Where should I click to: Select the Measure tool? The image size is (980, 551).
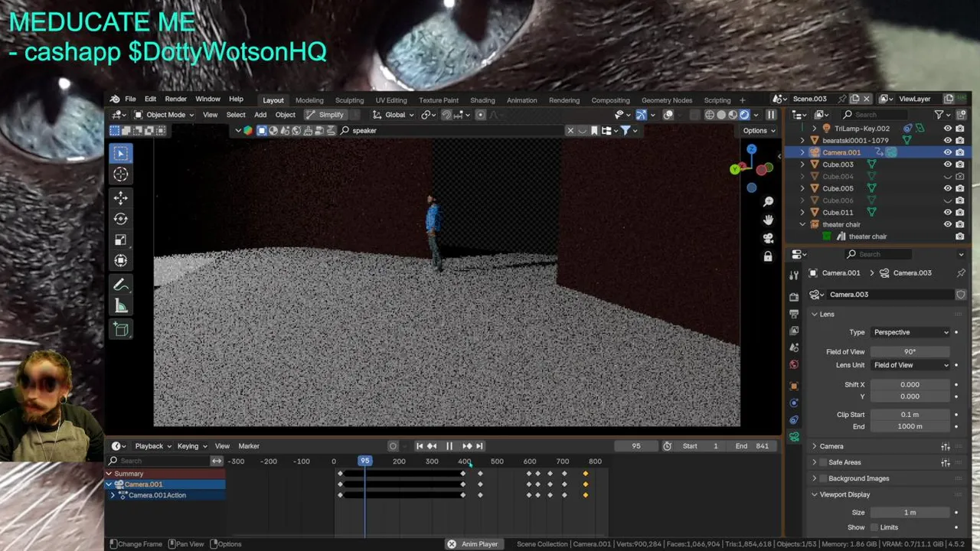[121, 306]
